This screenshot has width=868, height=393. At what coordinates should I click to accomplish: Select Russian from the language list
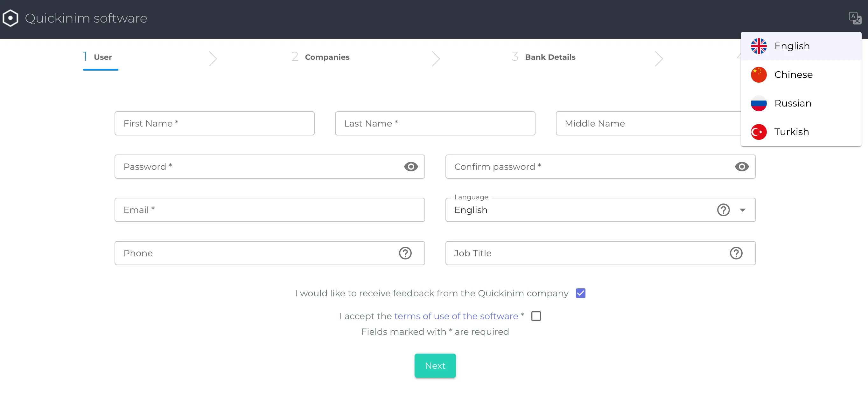[x=793, y=103]
